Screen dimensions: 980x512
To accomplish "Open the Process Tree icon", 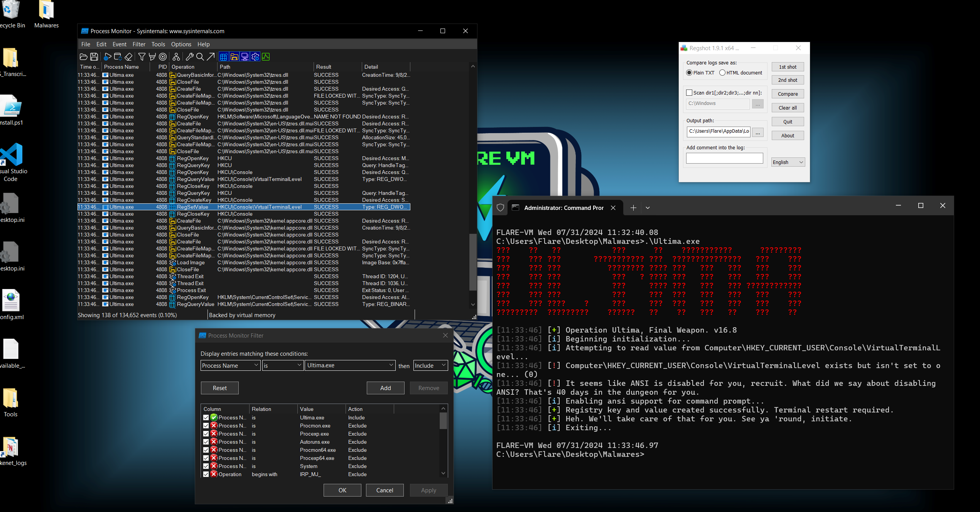I will (176, 57).
